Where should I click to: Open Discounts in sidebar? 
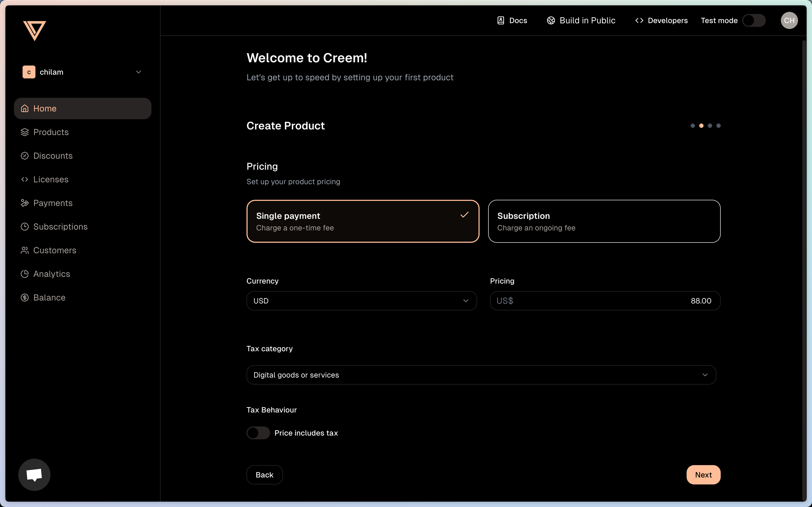pyautogui.click(x=82, y=155)
